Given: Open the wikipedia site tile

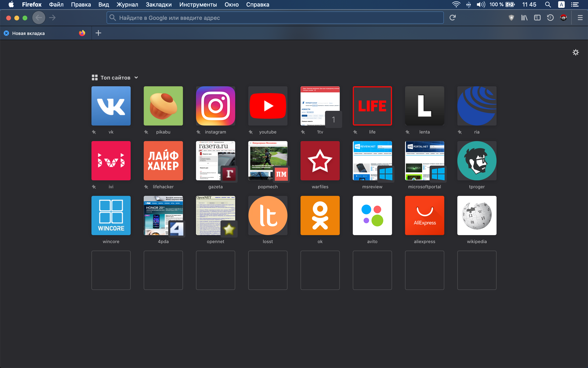Looking at the screenshot, I should click(477, 215).
